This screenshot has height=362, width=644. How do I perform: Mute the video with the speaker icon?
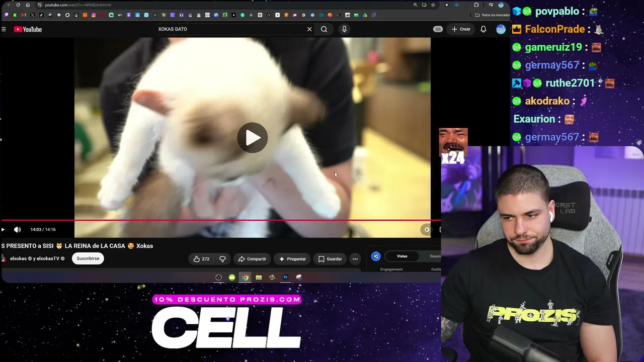click(17, 230)
